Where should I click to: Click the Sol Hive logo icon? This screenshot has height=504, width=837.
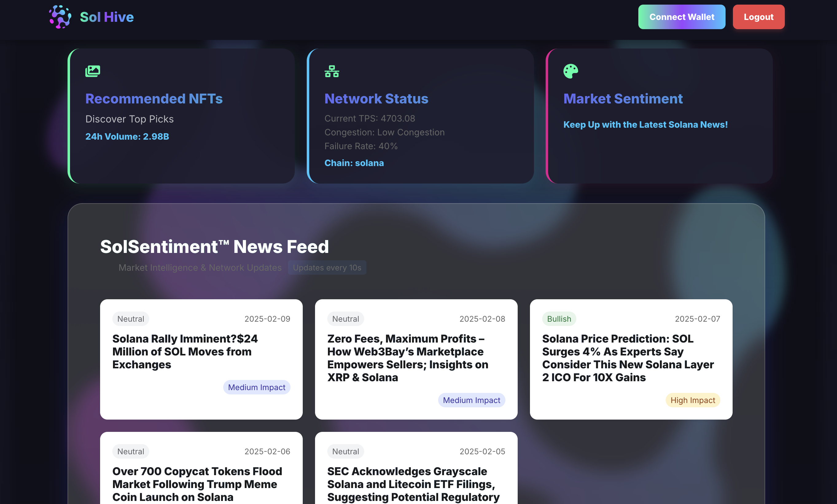(x=60, y=17)
